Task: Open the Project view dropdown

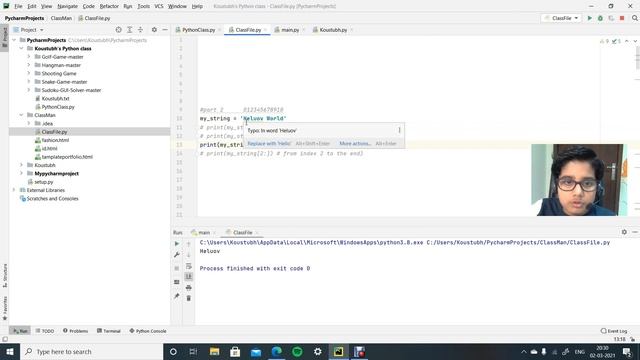Action: (29, 30)
